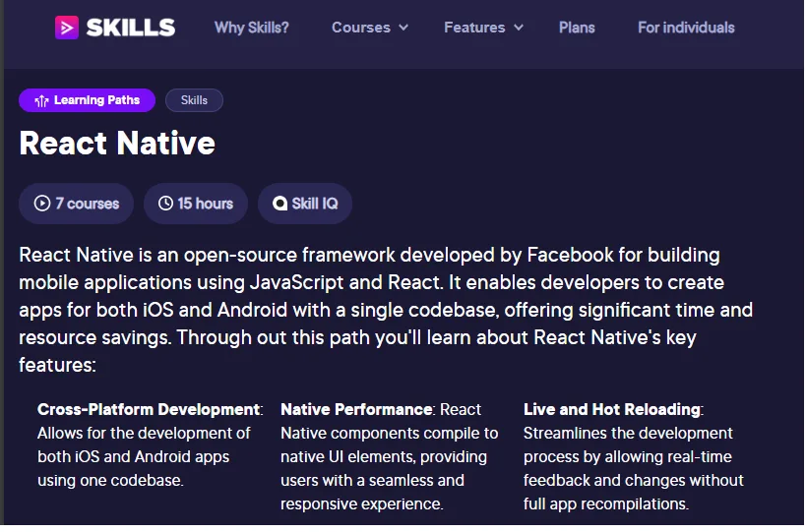Click the Native Performance heading
This screenshot has height=532, width=806.
[x=356, y=409]
